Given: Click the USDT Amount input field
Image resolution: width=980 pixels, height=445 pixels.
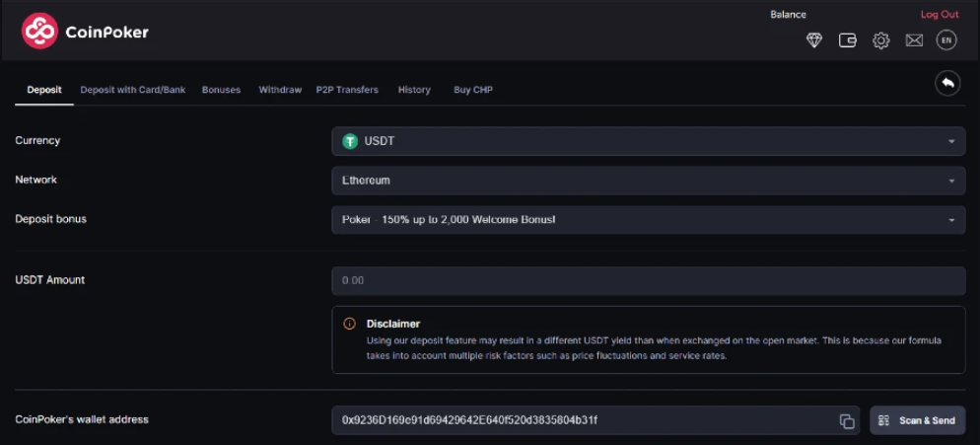Looking at the screenshot, I should pos(648,281).
